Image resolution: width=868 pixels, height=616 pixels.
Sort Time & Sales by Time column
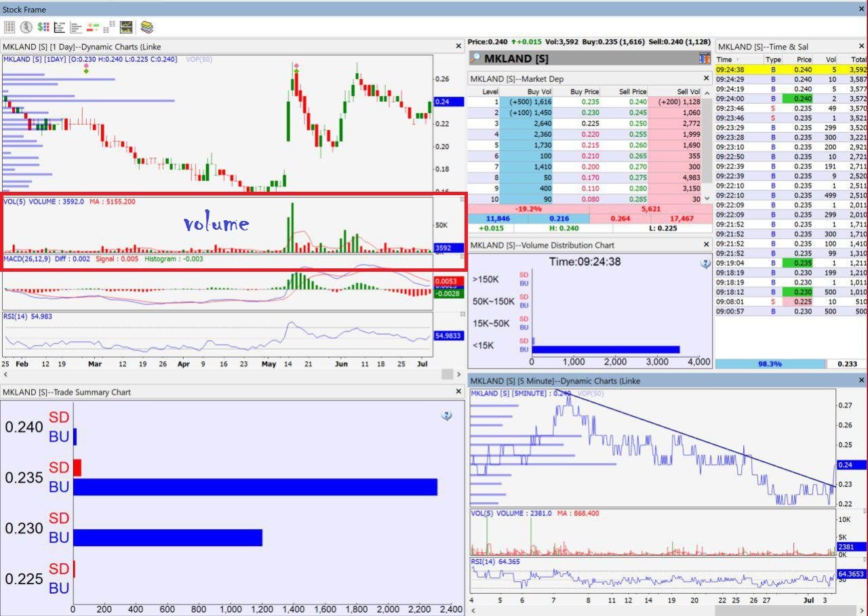point(725,60)
